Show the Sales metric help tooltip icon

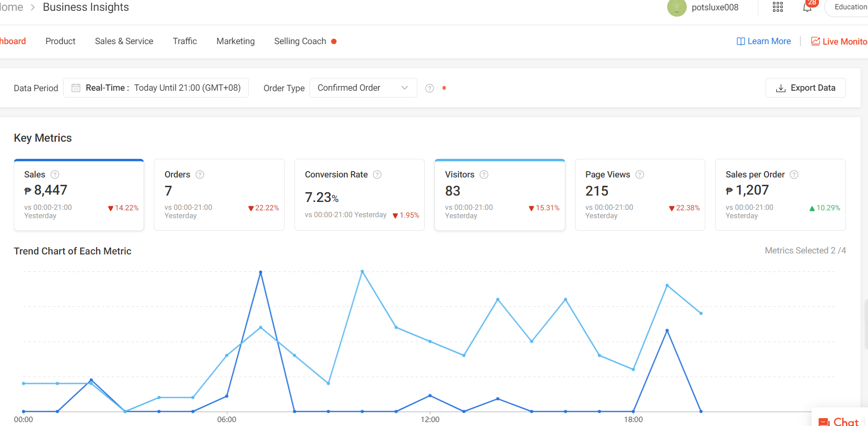click(x=55, y=175)
